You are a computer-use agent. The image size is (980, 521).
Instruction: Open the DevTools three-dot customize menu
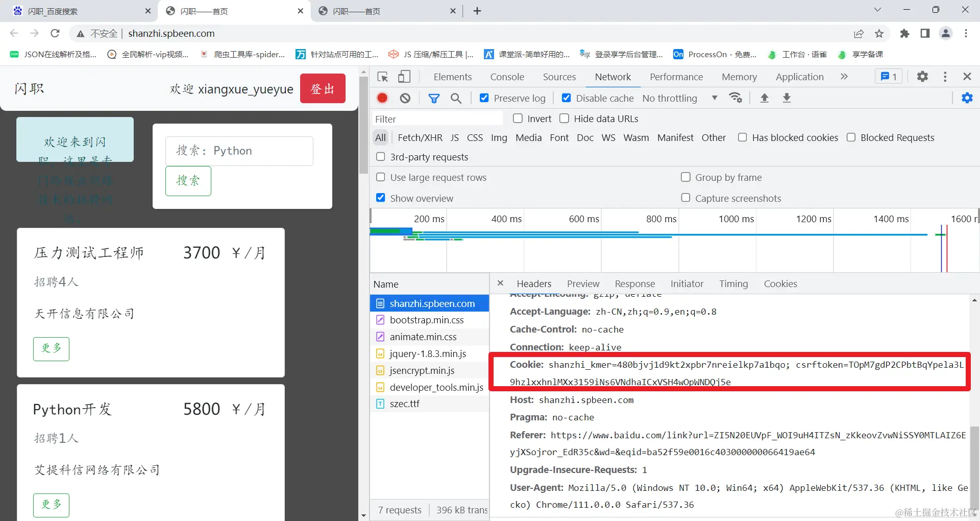[x=945, y=77]
